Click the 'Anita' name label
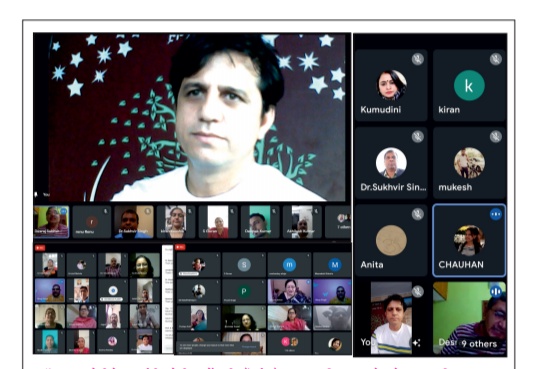The image size is (540, 369). [372, 265]
